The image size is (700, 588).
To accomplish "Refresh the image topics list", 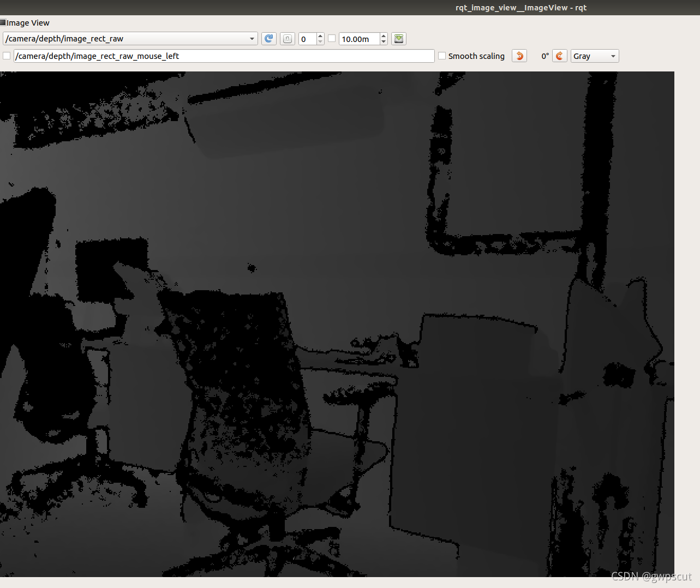I will coord(269,39).
